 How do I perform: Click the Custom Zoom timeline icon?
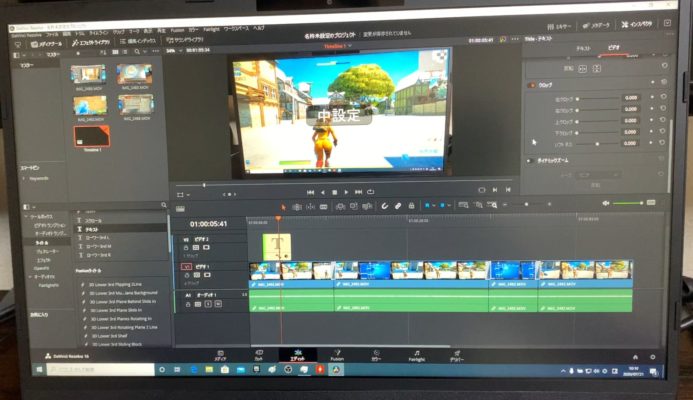click(x=492, y=205)
